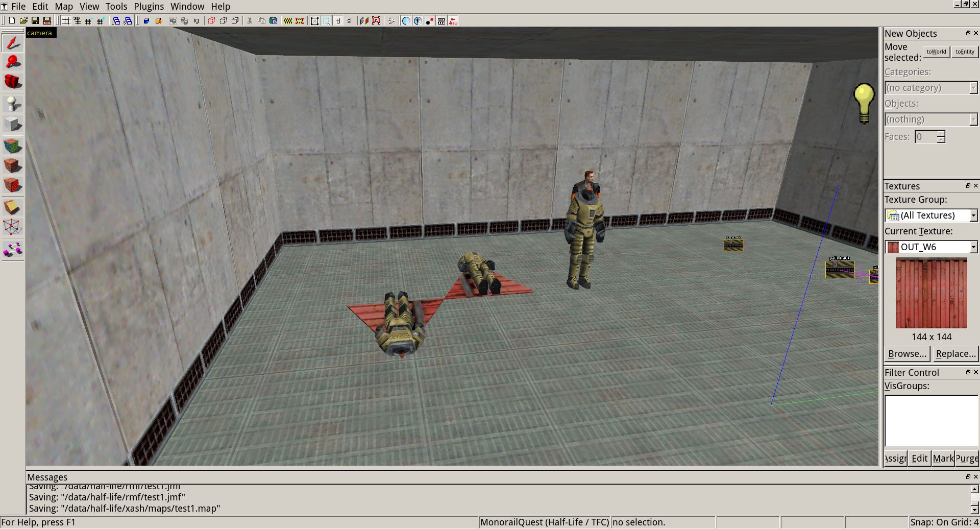Click the Browse... textures button

click(x=907, y=353)
